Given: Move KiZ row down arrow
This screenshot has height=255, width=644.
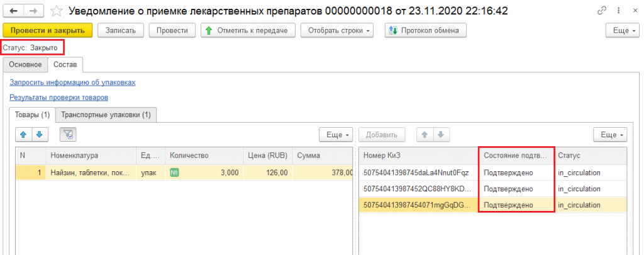Looking at the screenshot, I should click(441, 135).
